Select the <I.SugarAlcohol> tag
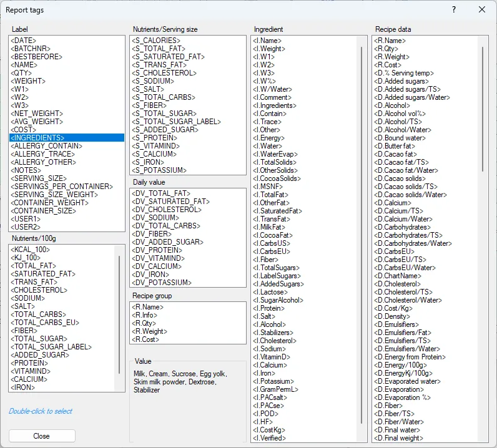 [x=278, y=300]
